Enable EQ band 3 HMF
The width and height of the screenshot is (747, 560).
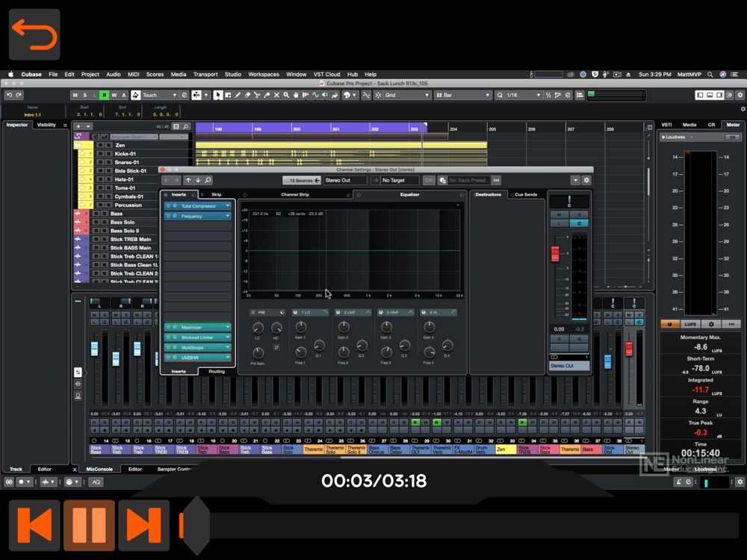click(381, 312)
